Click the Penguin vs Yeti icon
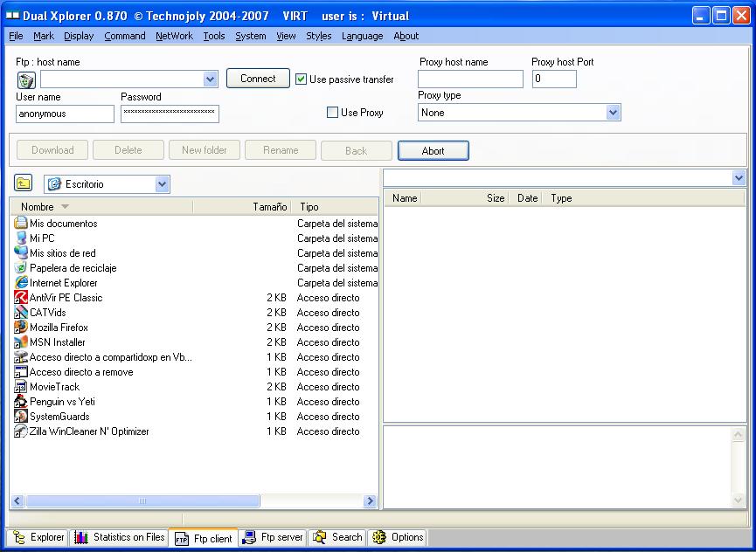Image resolution: width=756 pixels, height=552 pixels. pyautogui.click(x=21, y=401)
